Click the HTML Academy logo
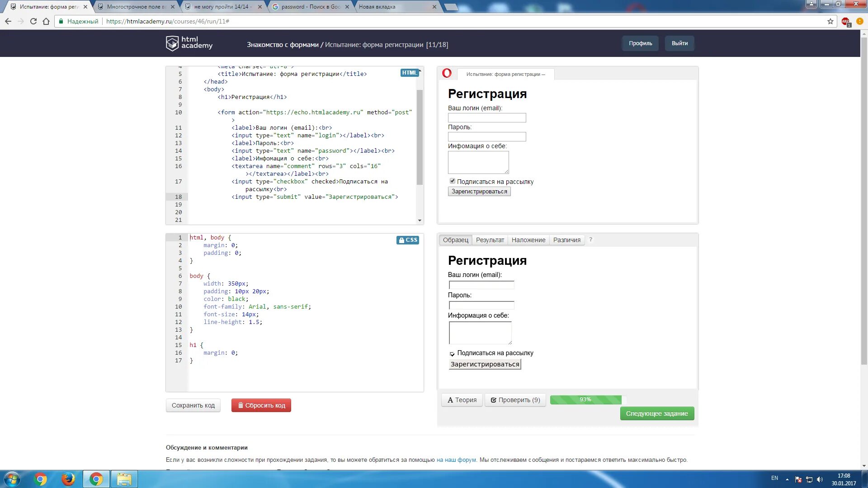Viewport: 868px width, 488px height. pyautogui.click(x=189, y=43)
